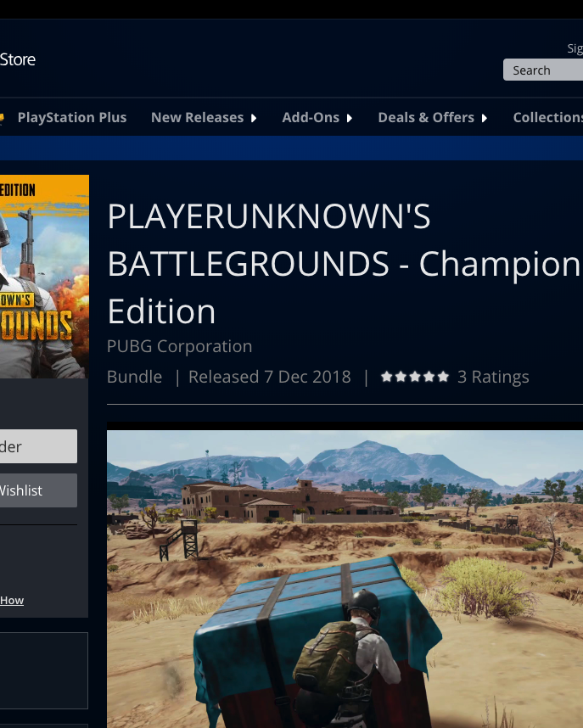Open the PlayStation Plus menu item
Image resolution: width=583 pixels, height=728 pixels.
[72, 118]
